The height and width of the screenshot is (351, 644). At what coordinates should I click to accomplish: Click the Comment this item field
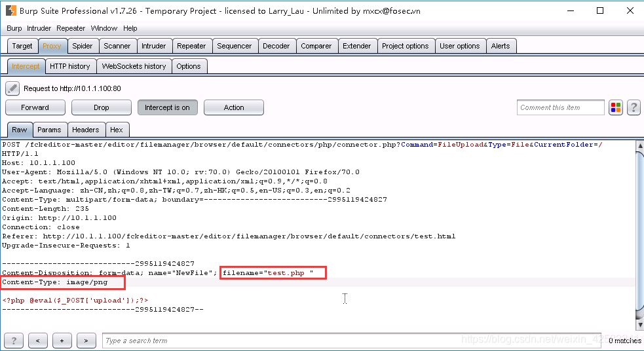point(561,107)
